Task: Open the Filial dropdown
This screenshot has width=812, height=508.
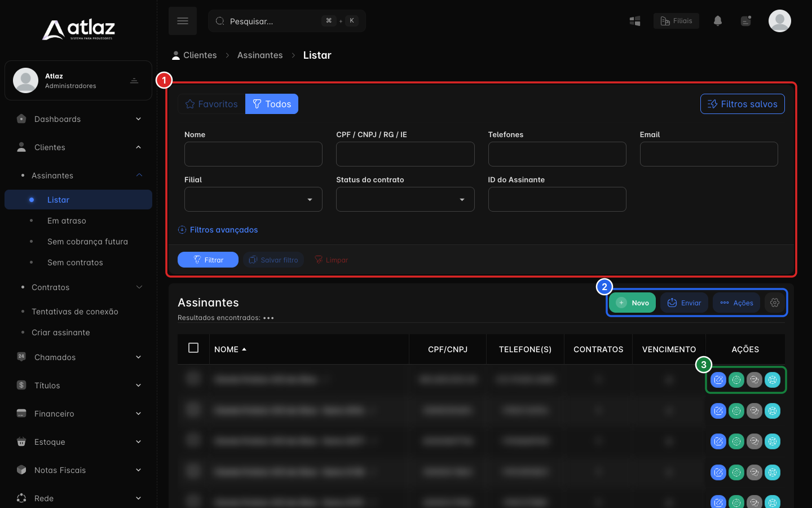Action: pos(253,199)
